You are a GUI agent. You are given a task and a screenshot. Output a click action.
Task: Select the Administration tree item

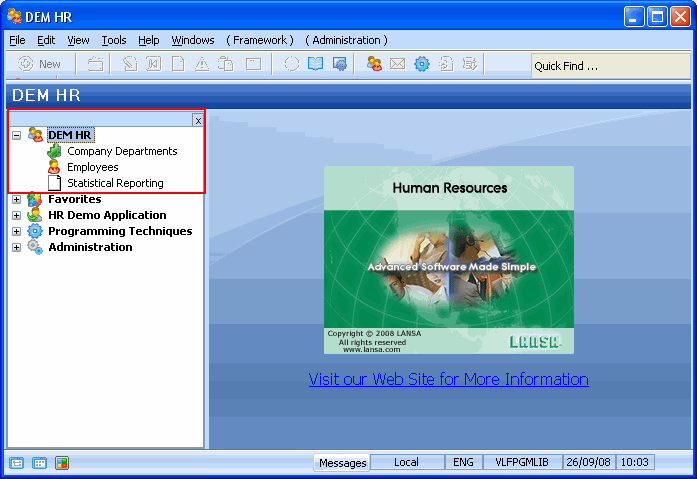[x=90, y=247]
